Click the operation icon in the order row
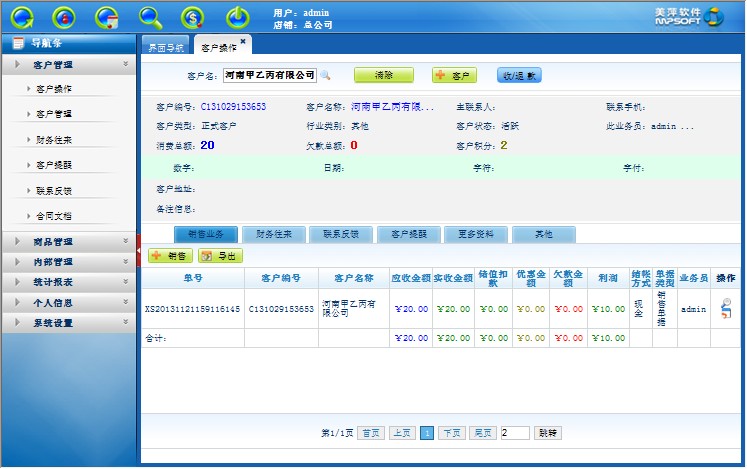 click(x=725, y=310)
